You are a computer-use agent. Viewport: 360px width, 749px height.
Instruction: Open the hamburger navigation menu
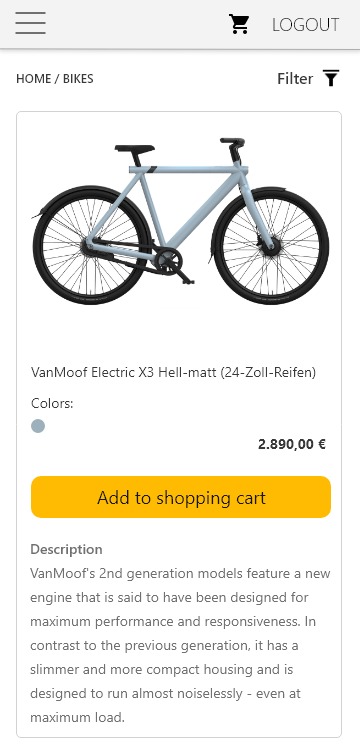click(x=30, y=23)
